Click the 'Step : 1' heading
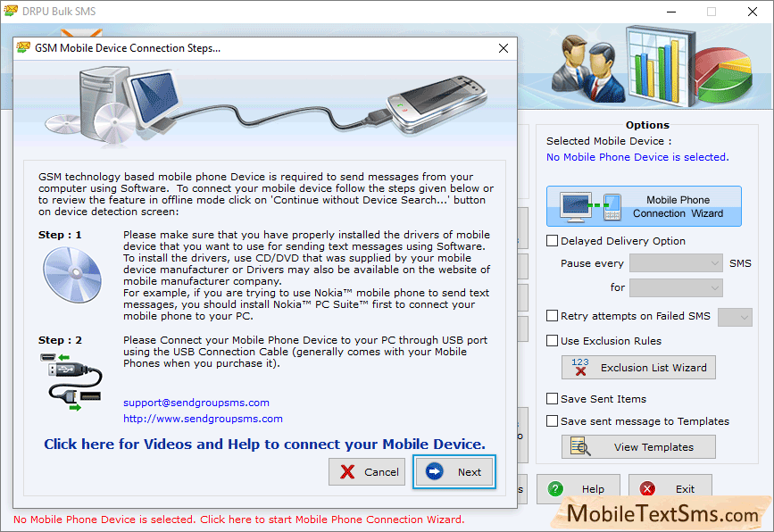Viewport: 774px width, 532px height. (x=60, y=235)
